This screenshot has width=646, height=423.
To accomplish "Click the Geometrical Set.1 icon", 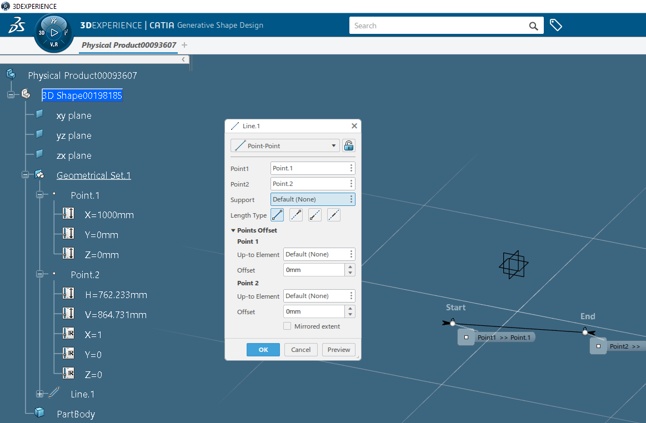I will click(x=40, y=174).
